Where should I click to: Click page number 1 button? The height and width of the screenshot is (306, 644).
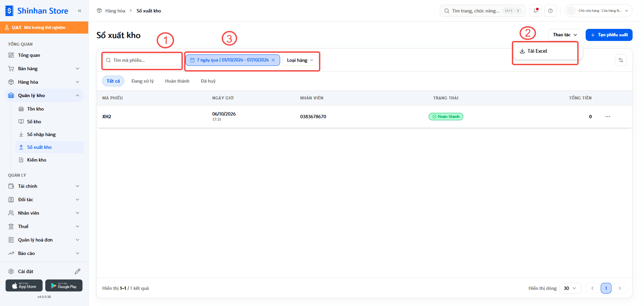coord(606,288)
